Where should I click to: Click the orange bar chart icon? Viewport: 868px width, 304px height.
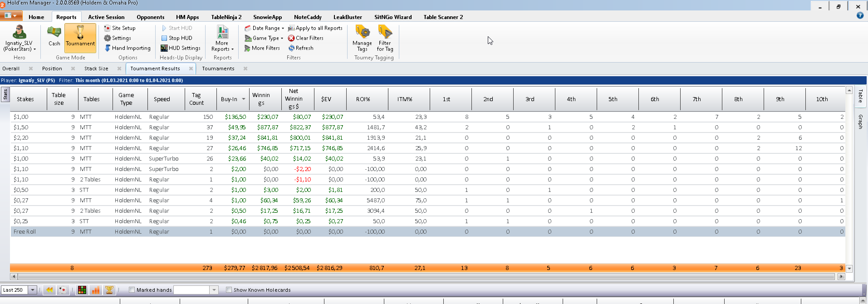point(96,290)
